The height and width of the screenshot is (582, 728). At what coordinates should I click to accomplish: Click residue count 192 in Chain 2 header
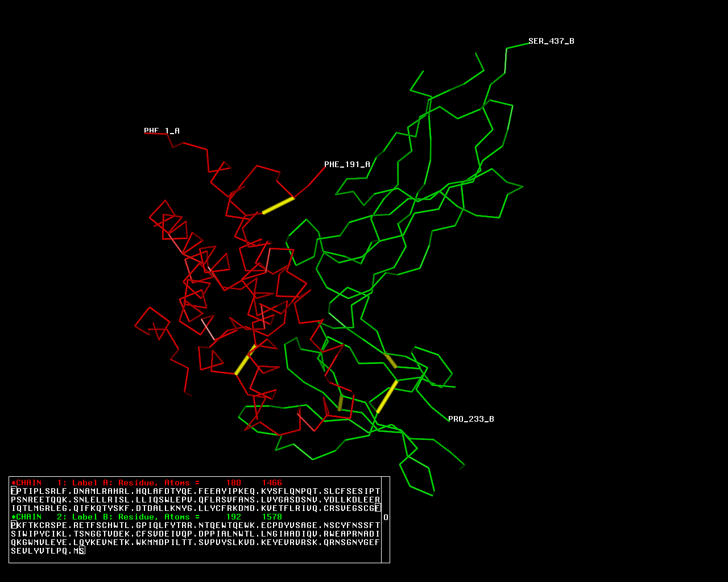click(234, 517)
